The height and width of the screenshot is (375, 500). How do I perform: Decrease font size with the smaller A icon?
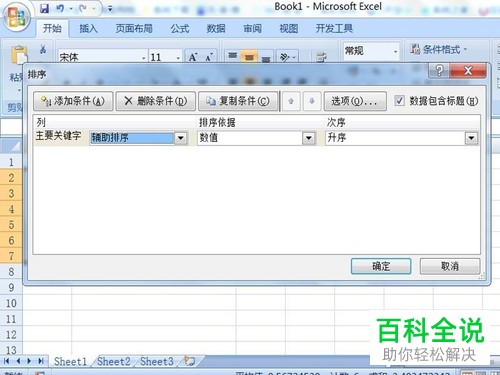tap(209, 57)
